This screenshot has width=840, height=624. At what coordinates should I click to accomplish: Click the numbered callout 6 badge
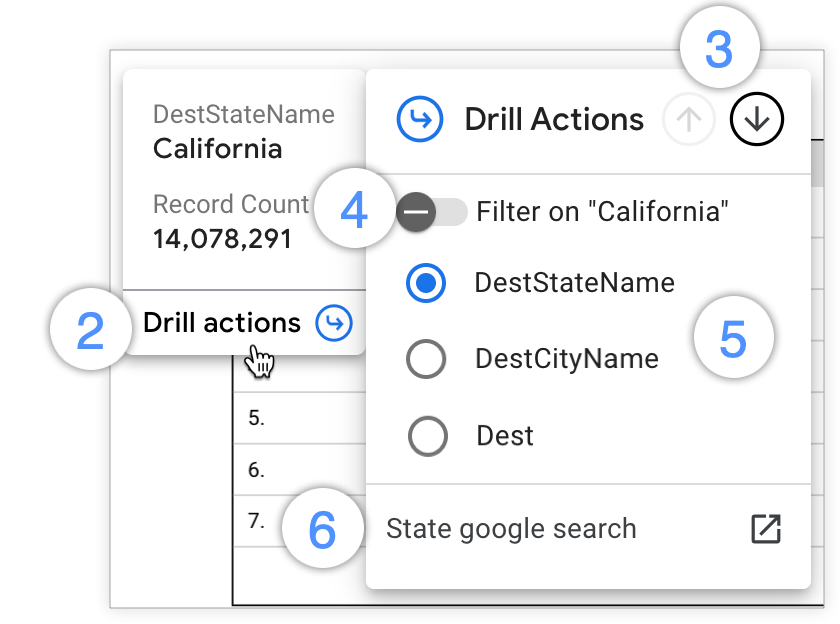point(322,528)
